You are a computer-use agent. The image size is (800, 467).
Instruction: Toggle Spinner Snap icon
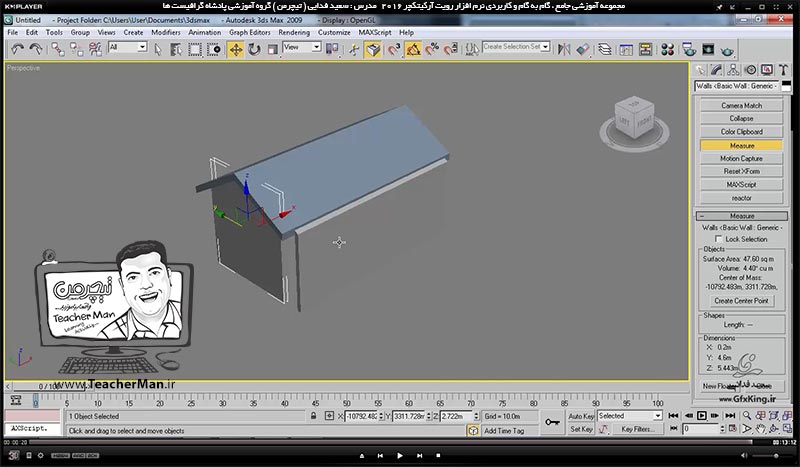coord(451,49)
